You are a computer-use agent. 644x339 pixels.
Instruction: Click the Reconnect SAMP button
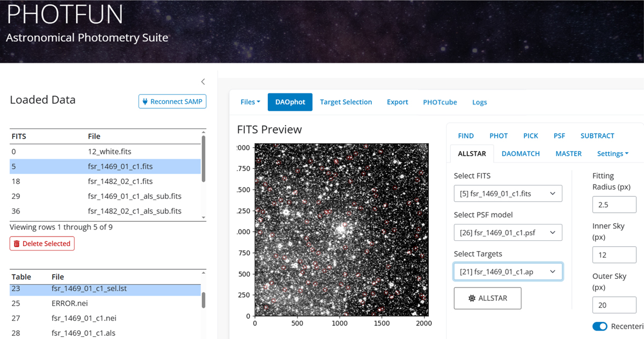click(x=172, y=101)
